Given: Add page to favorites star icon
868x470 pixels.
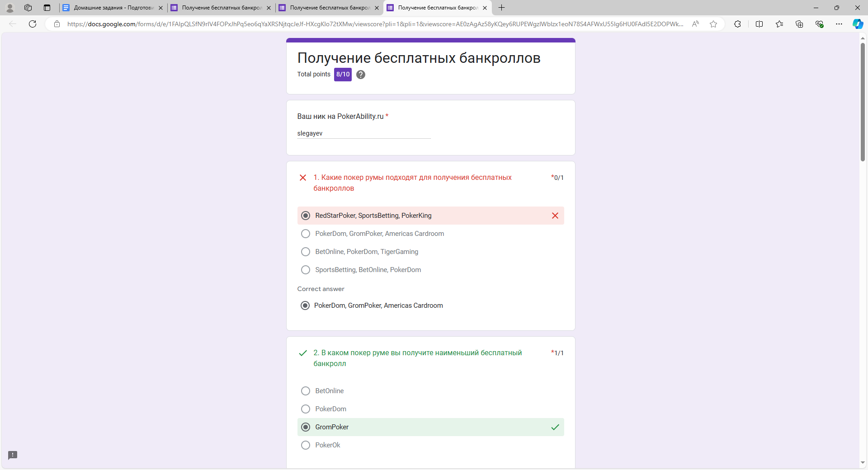Looking at the screenshot, I should coord(713,24).
